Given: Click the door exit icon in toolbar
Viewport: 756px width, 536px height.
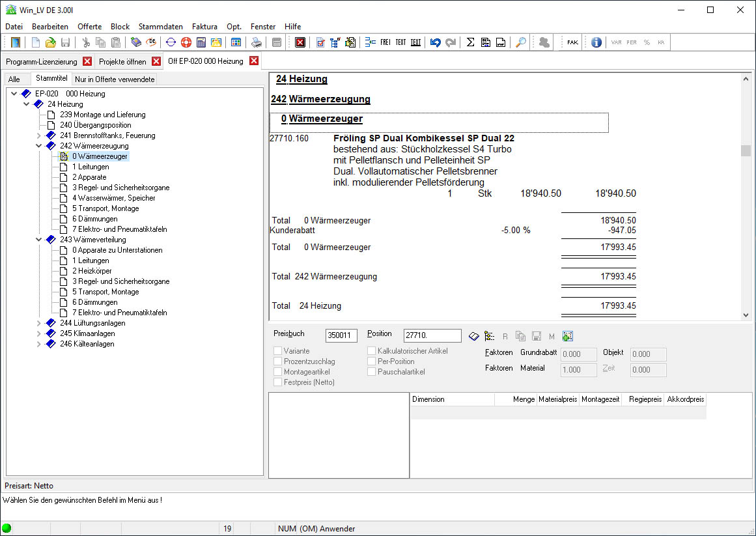Looking at the screenshot, I should tap(16, 42).
